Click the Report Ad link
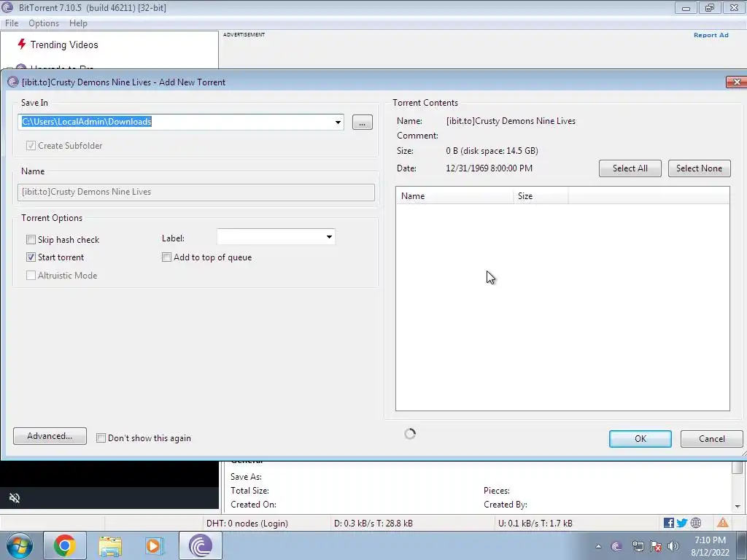747x560 pixels. (x=711, y=35)
